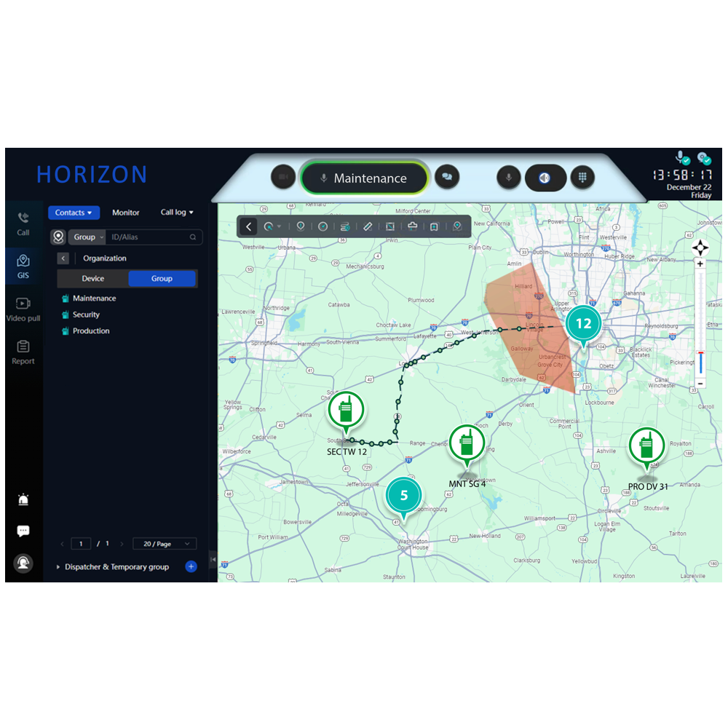Toggle the microphone mute button
728x728 pixels.
[x=509, y=178]
